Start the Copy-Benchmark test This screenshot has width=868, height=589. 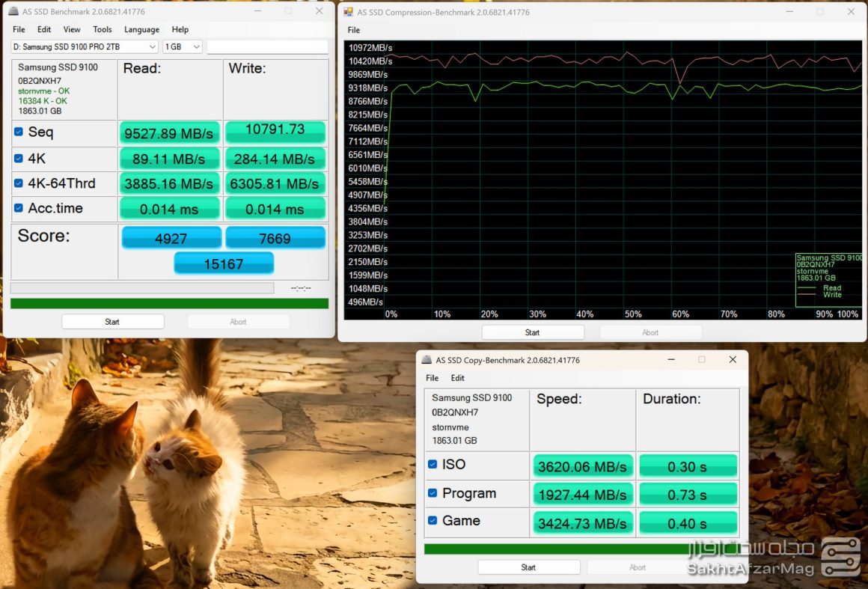click(x=528, y=567)
